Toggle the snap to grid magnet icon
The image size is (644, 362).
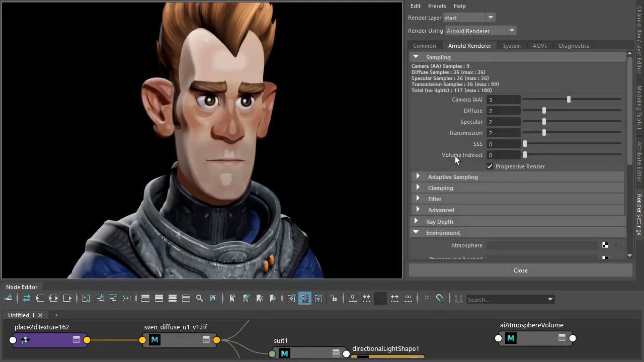(440, 299)
